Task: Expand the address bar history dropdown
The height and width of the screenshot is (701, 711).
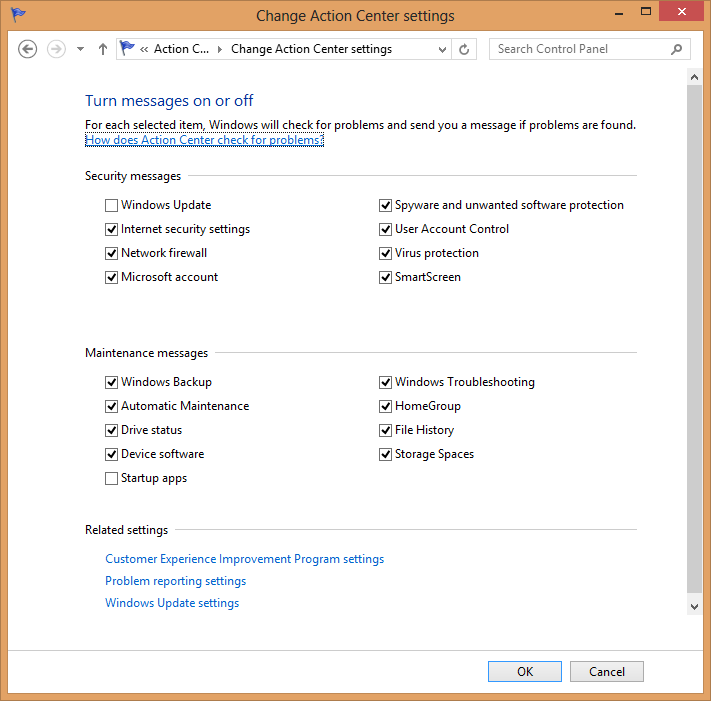Action: (x=442, y=49)
